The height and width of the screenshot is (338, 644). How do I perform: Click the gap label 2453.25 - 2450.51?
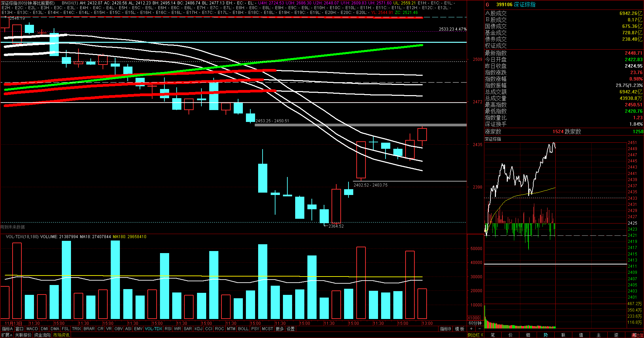click(x=272, y=121)
